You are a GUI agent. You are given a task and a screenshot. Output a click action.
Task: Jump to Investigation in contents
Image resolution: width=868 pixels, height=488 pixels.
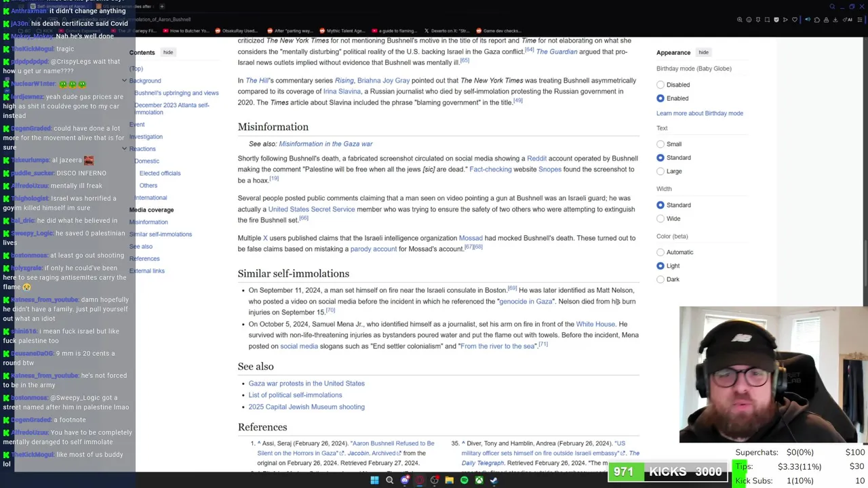pyautogui.click(x=146, y=136)
